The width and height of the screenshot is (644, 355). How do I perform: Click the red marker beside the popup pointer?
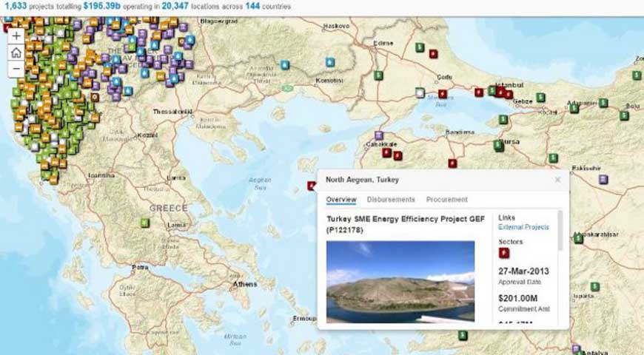[x=312, y=186]
